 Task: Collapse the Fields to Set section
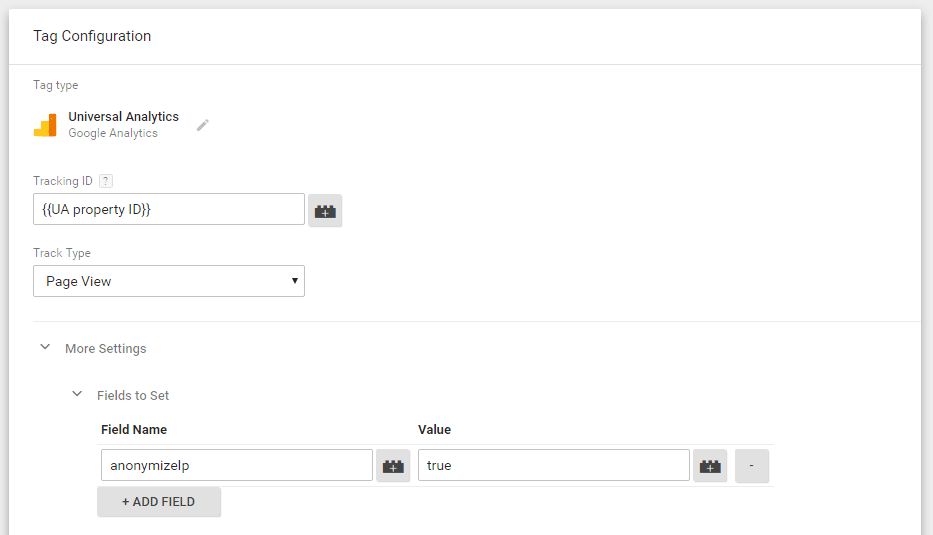[x=77, y=394]
